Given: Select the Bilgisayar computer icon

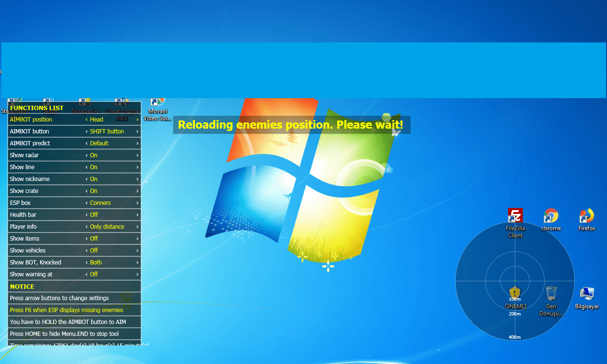Looking at the screenshot, I should tap(586, 298).
